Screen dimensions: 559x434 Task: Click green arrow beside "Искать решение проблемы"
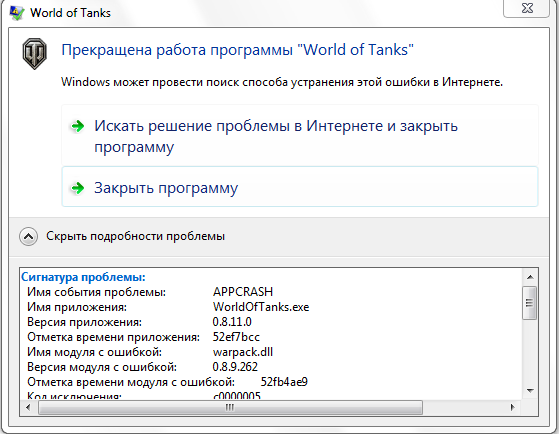pyautogui.click(x=78, y=126)
